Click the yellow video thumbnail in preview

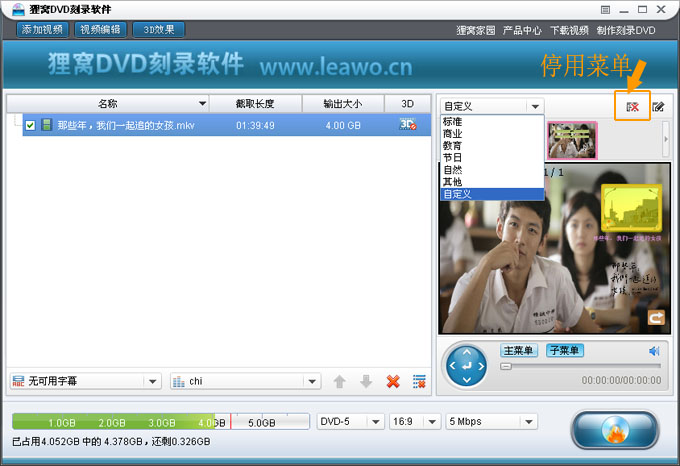point(631,207)
